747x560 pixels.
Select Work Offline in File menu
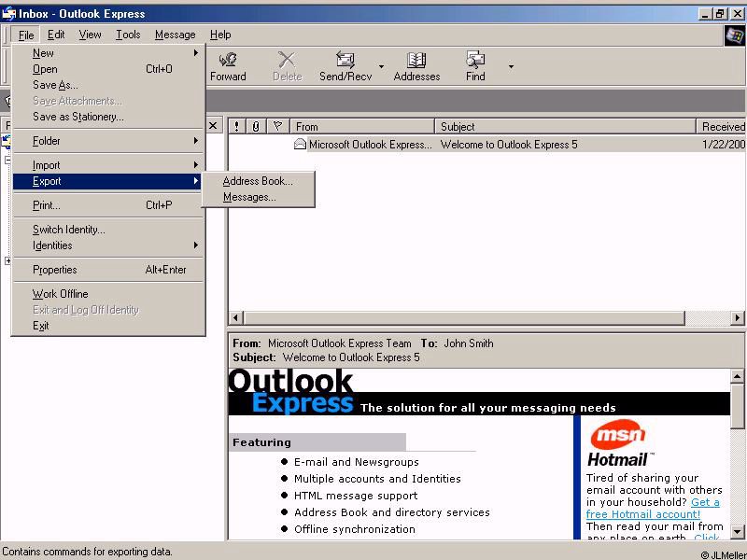click(61, 294)
